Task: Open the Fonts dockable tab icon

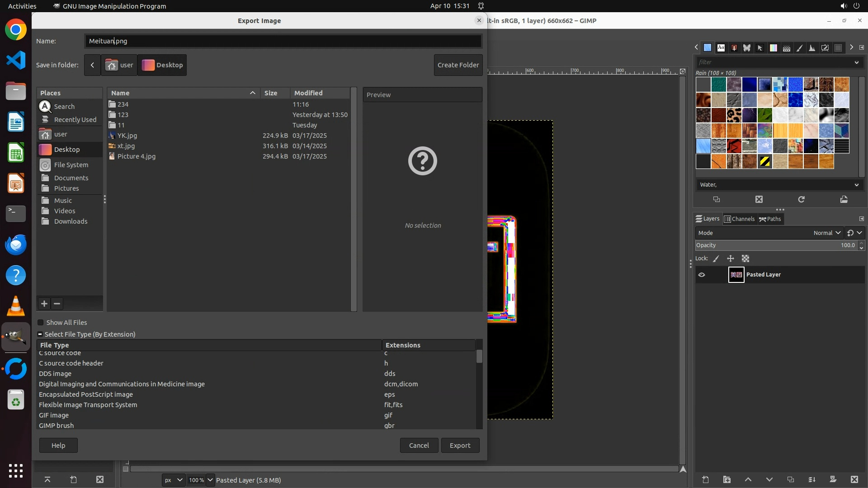Action: coord(721,48)
